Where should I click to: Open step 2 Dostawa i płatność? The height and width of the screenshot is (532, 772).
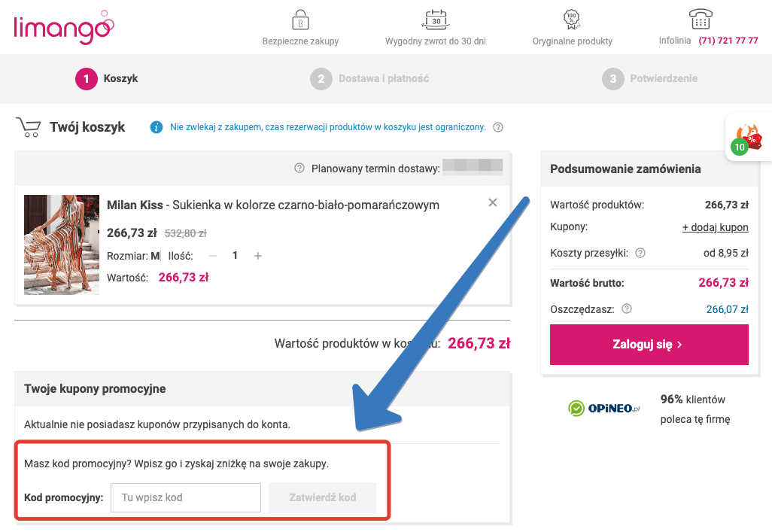369,78
